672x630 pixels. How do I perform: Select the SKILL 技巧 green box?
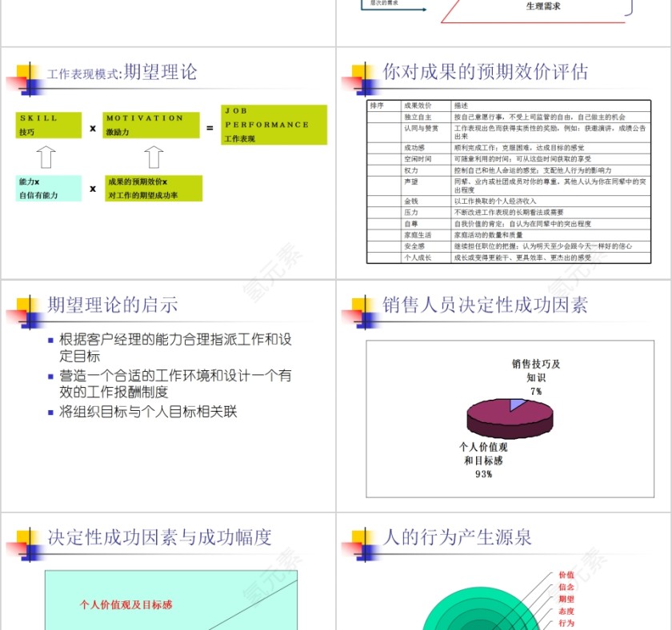(46, 124)
